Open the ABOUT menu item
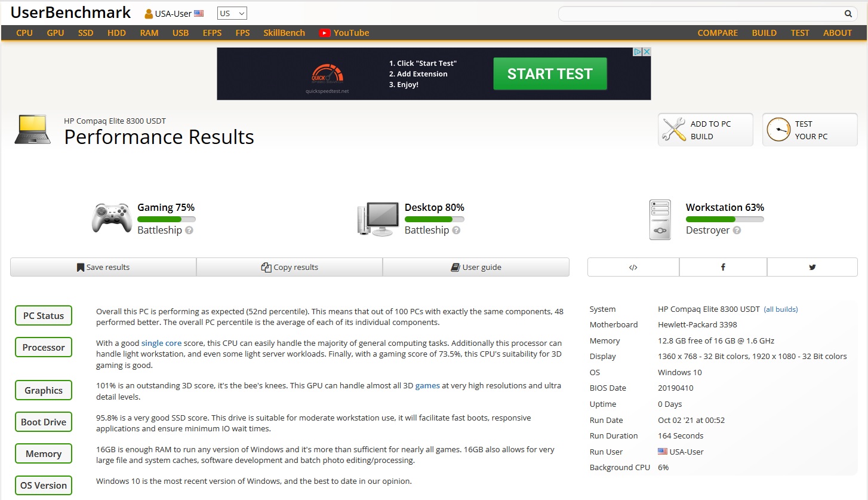The image size is (868, 500). pos(838,33)
